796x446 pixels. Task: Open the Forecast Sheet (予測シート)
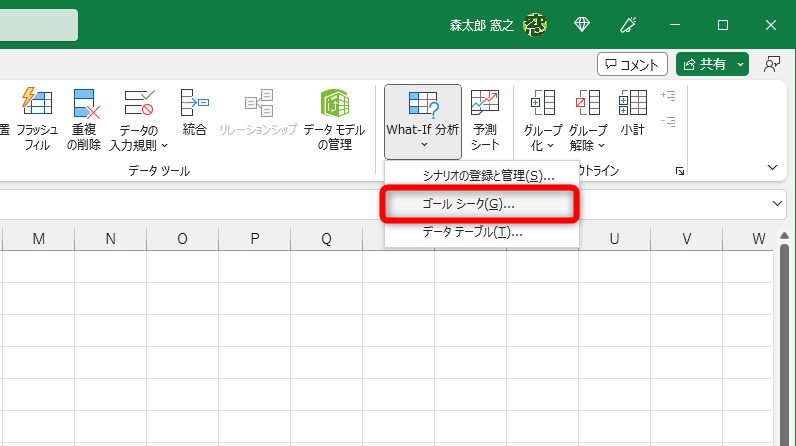tap(485, 120)
